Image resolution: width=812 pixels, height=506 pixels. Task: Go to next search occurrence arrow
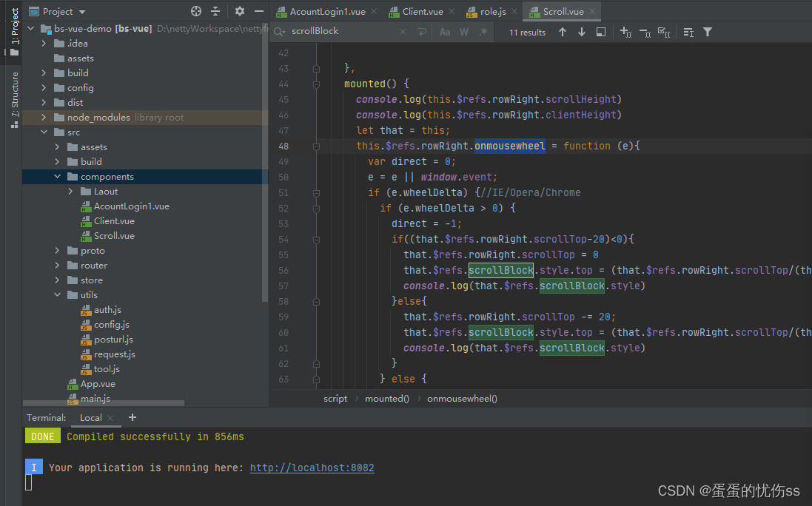coord(582,32)
